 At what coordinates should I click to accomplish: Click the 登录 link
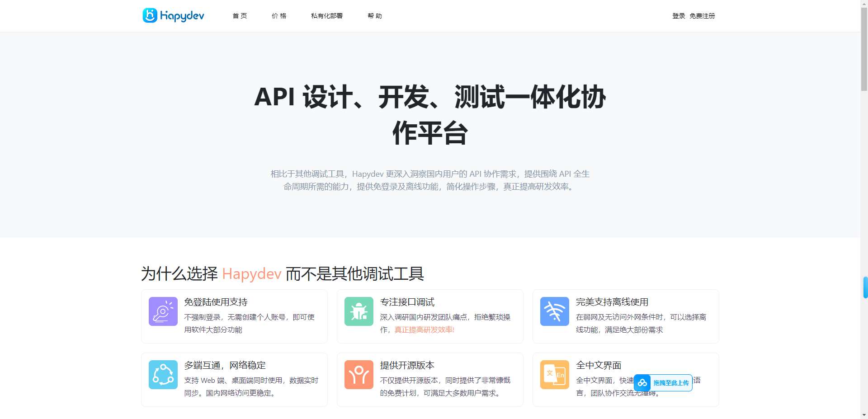click(679, 16)
